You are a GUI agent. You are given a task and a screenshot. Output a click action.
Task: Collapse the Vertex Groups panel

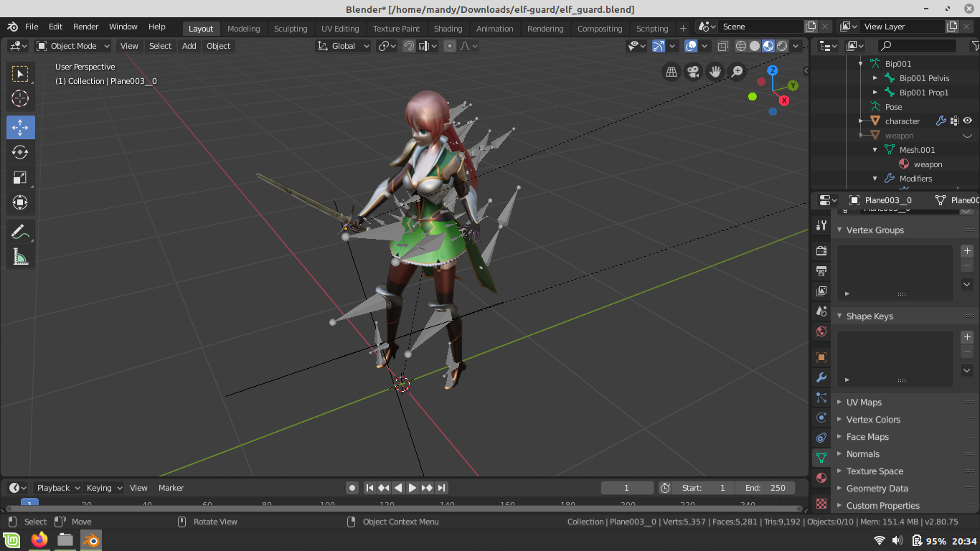[875, 230]
